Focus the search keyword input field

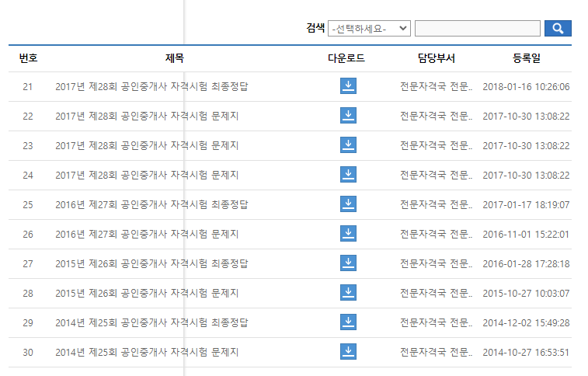tap(478, 29)
